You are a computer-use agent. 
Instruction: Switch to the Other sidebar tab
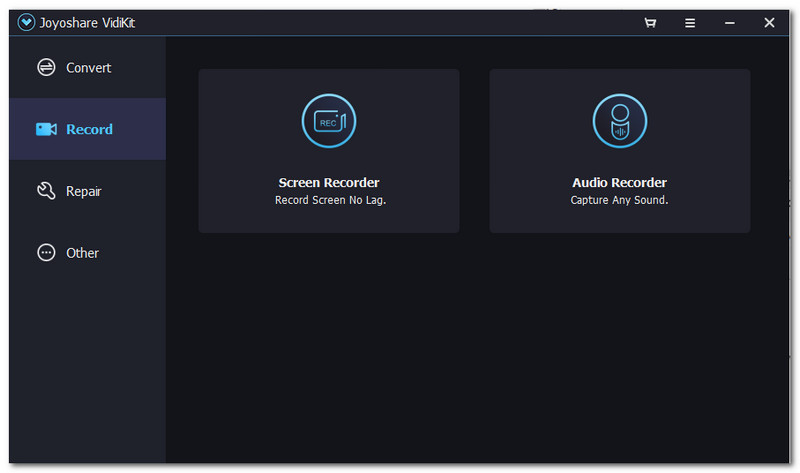point(87,253)
